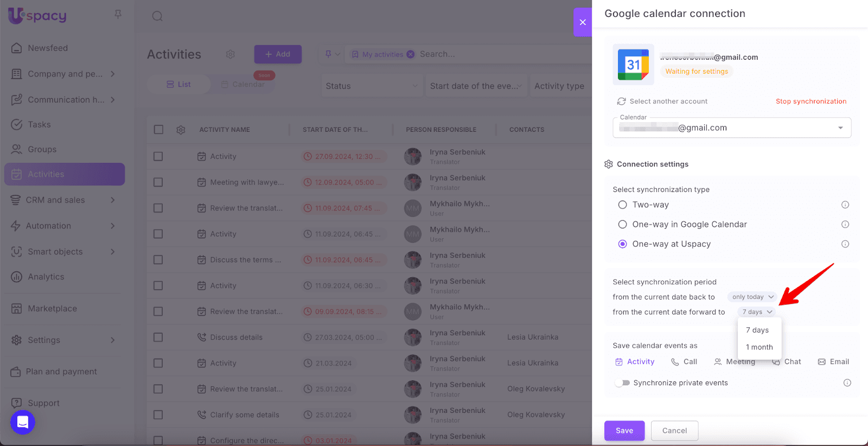Open the Status filter dropdown
This screenshot has height=446, width=868.
click(x=372, y=86)
